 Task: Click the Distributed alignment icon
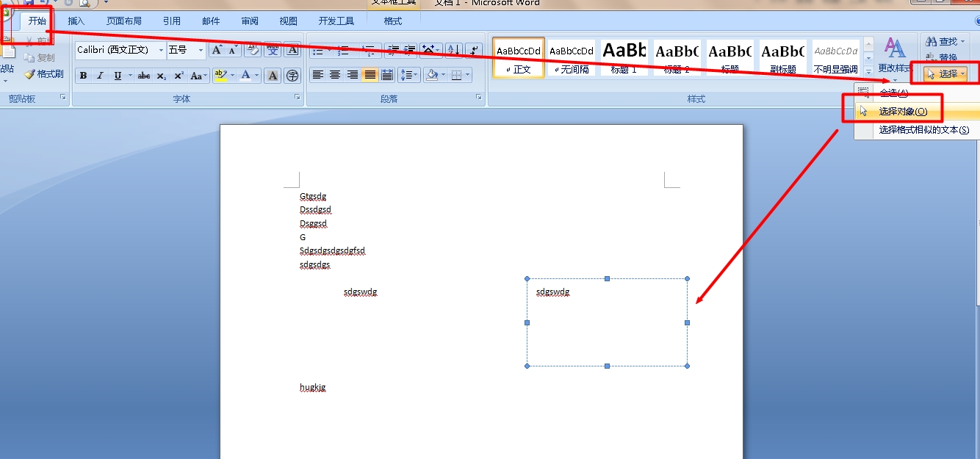coord(386,75)
